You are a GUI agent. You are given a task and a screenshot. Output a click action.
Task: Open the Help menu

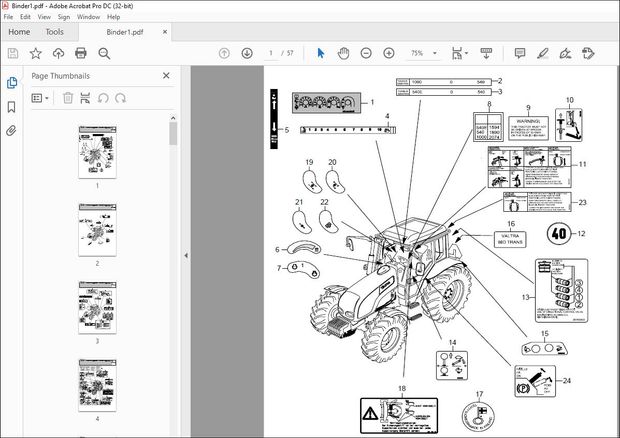point(113,17)
